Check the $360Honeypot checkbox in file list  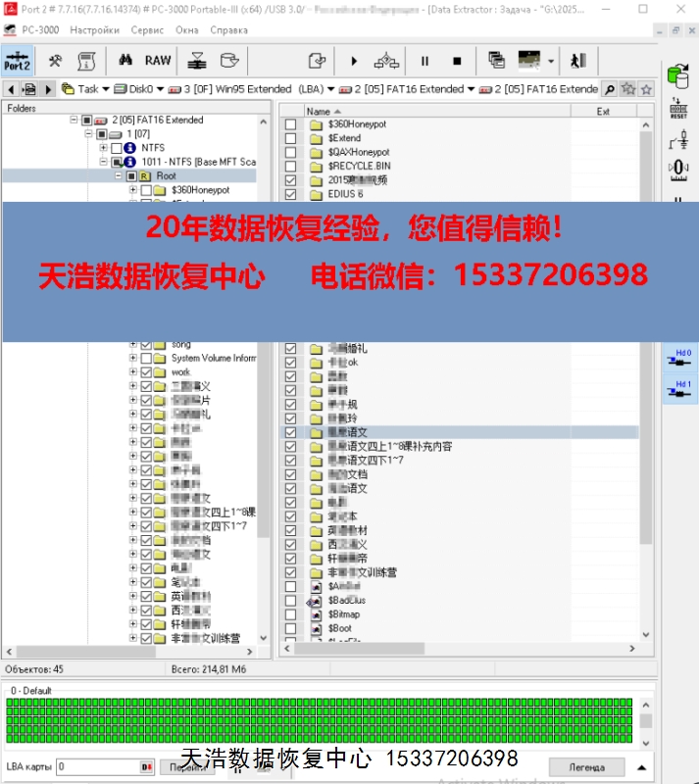pos(289,125)
